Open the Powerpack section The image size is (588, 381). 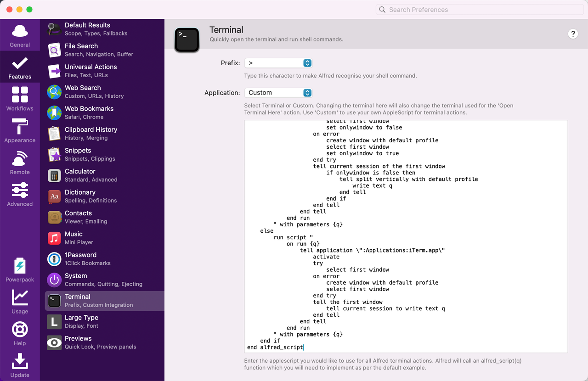[20, 270]
